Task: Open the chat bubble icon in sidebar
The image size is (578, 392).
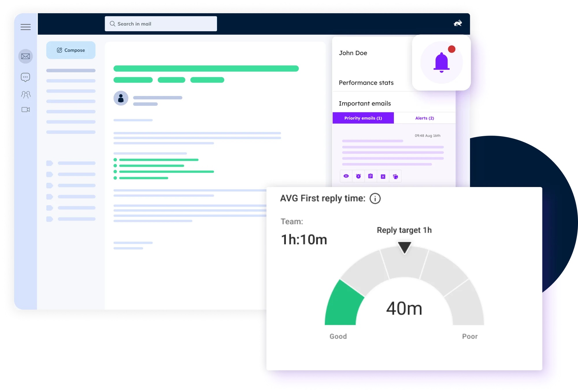Action: [x=25, y=77]
